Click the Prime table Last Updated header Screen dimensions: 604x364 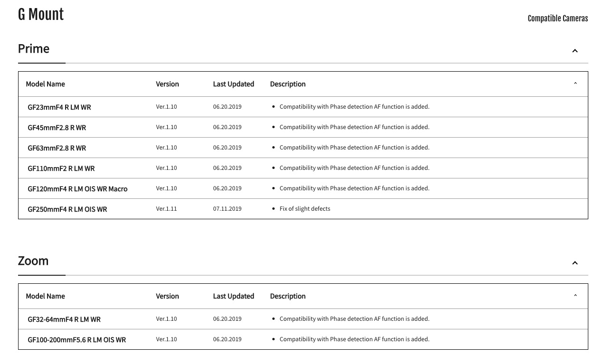click(233, 84)
